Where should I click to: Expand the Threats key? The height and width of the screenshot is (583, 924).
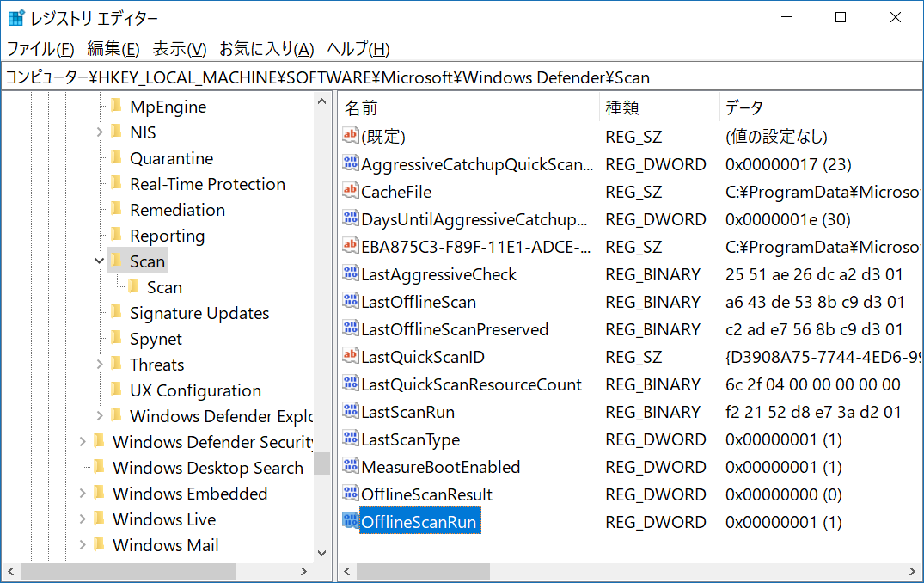(x=100, y=365)
